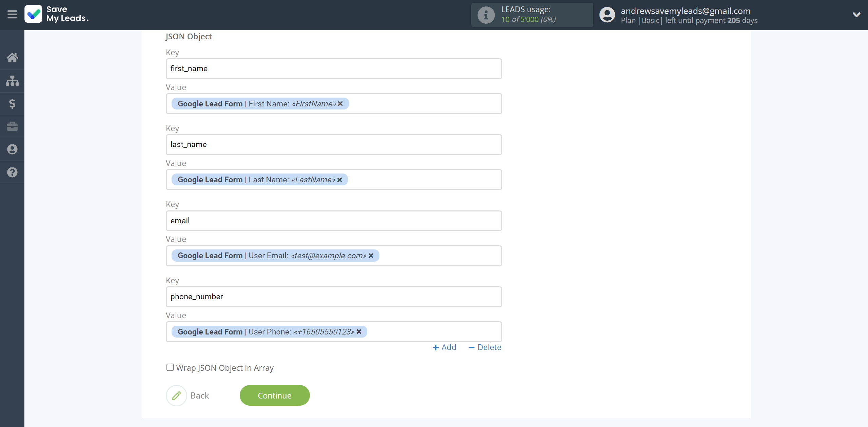Open the hamburger menu
Screen dimensions: 868x427
pos(12,15)
